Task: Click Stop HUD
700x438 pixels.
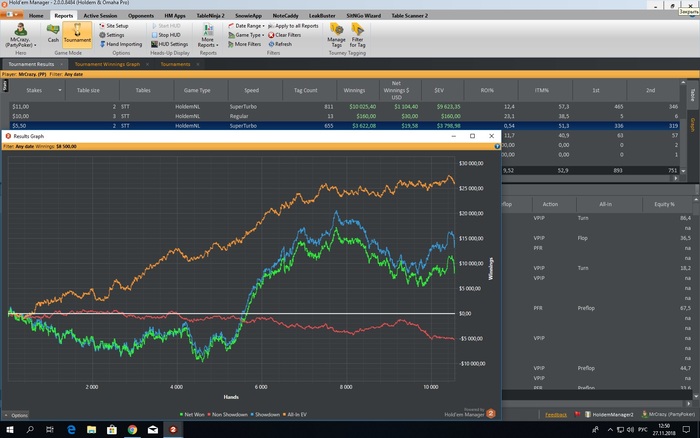Action: tap(166, 35)
